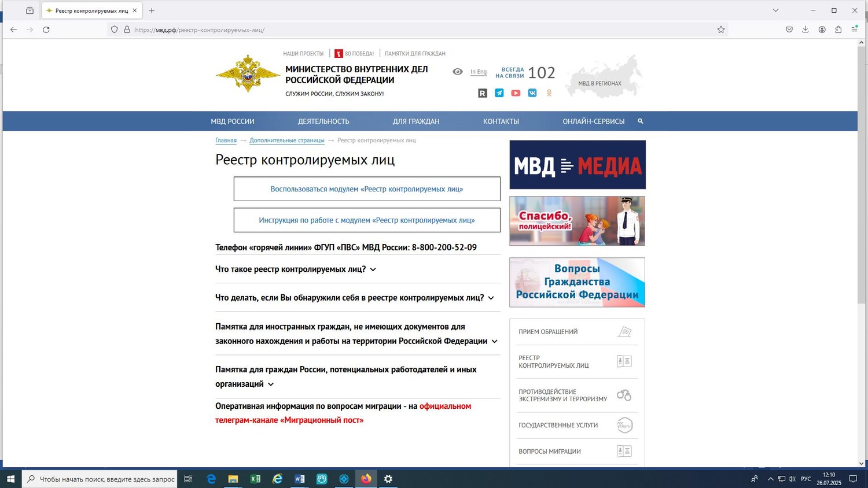Bookmark this page with the star icon
Viewport: 868px width, 488px height.
(721, 29)
